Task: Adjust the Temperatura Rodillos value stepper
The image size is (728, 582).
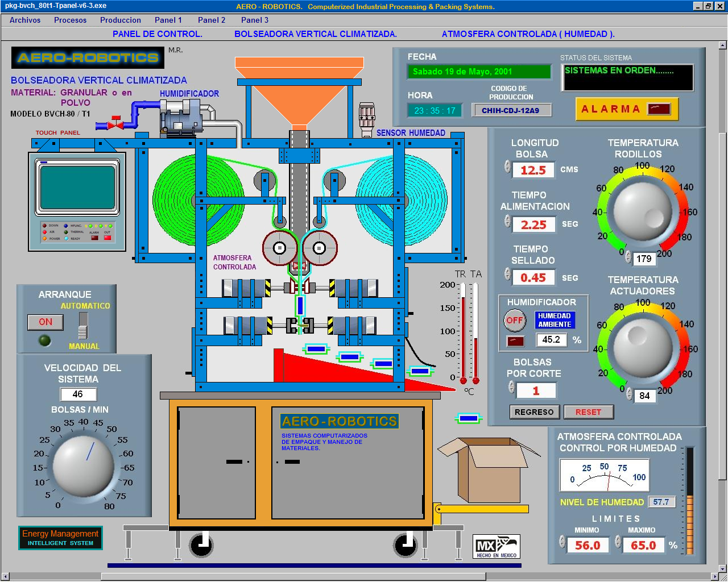Action: [628, 257]
